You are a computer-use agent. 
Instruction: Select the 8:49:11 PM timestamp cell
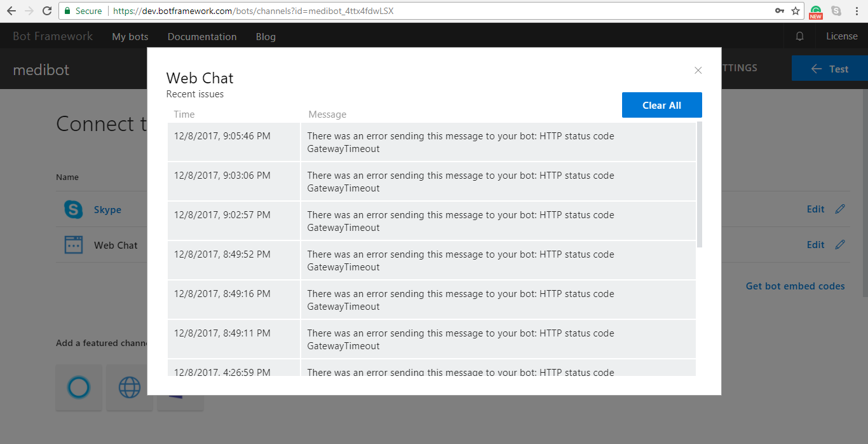coord(234,339)
